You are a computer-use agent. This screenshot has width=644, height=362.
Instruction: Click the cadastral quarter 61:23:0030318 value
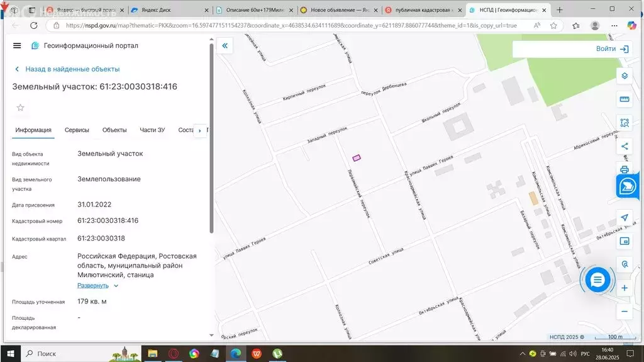pos(101,239)
